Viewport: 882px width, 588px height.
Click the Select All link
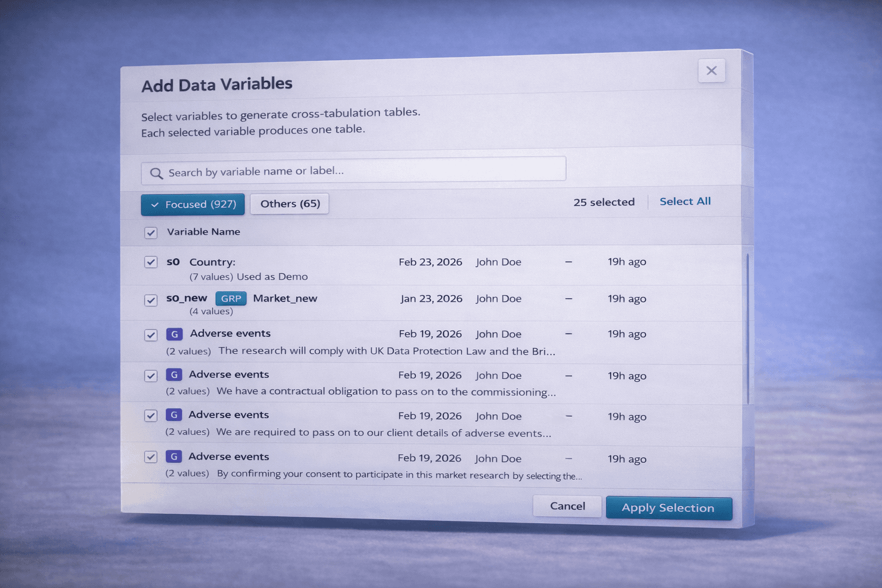[x=685, y=202]
